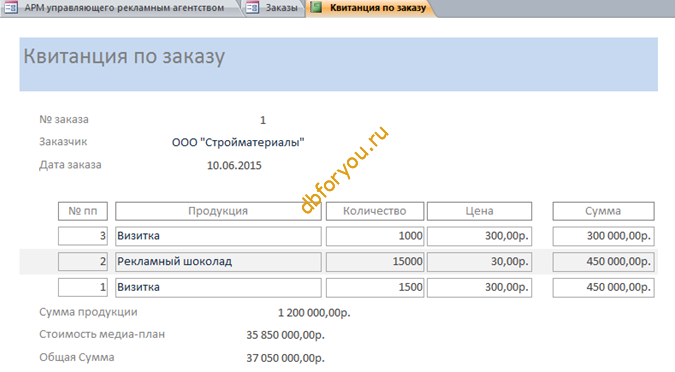Click the № пп column header
675x372 pixels.
coord(83,211)
